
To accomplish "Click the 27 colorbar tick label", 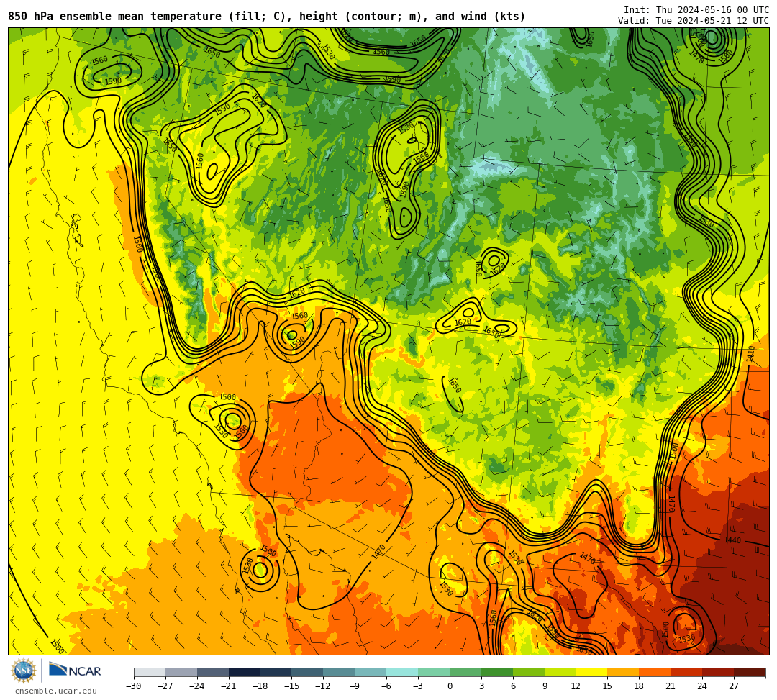I will point(734,686).
